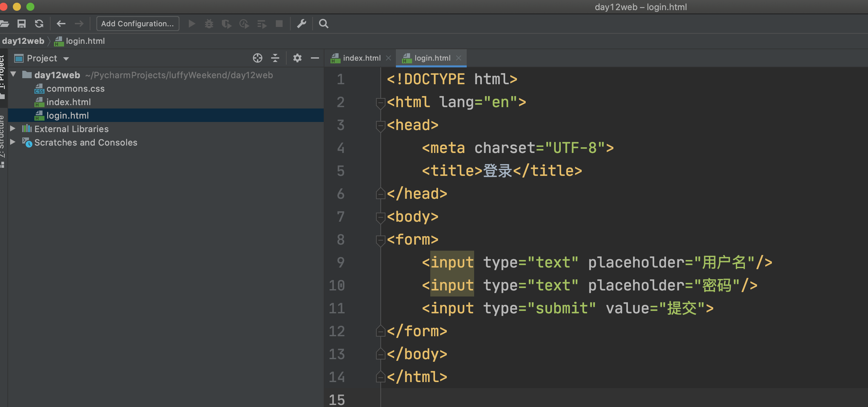Click day12web breadcrumb in navigation bar
Screen dimensions: 868x407
pos(23,41)
